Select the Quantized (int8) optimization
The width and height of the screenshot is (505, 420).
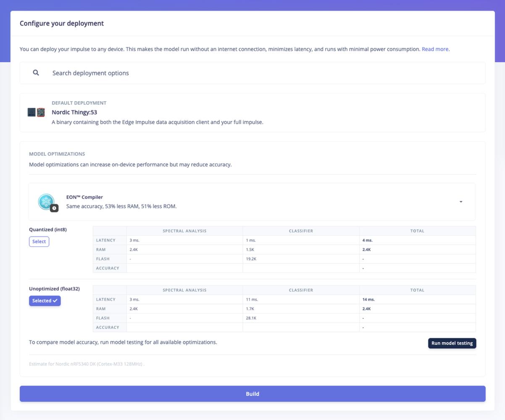pyautogui.click(x=39, y=241)
